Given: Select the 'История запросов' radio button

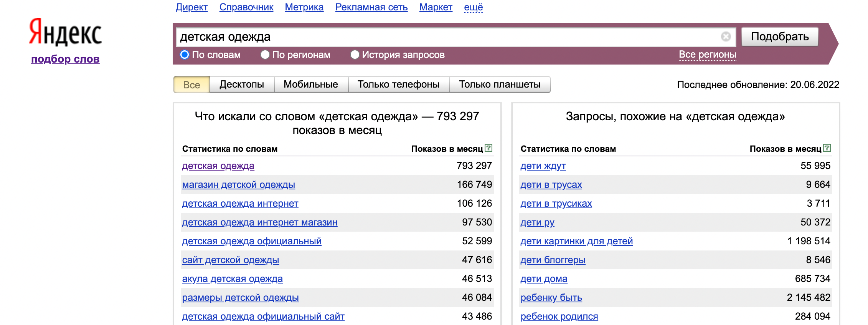Looking at the screenshot, I should [x=355, y=55].
